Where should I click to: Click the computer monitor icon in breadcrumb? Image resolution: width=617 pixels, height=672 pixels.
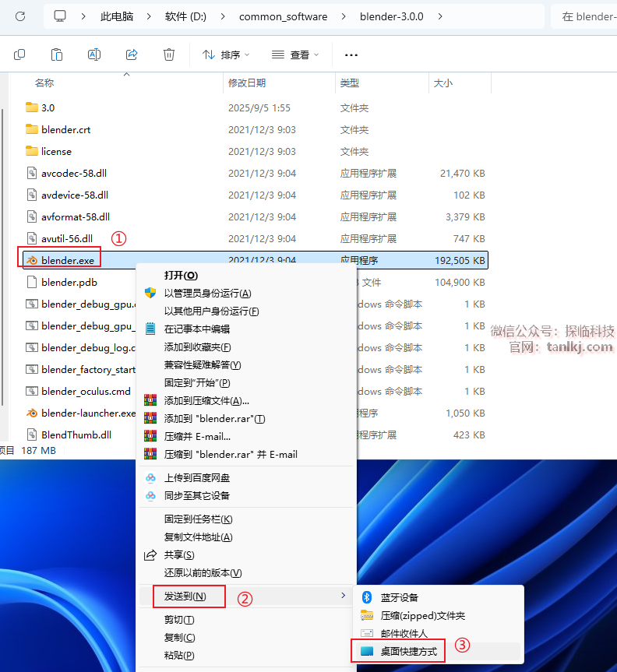(60, 16)
